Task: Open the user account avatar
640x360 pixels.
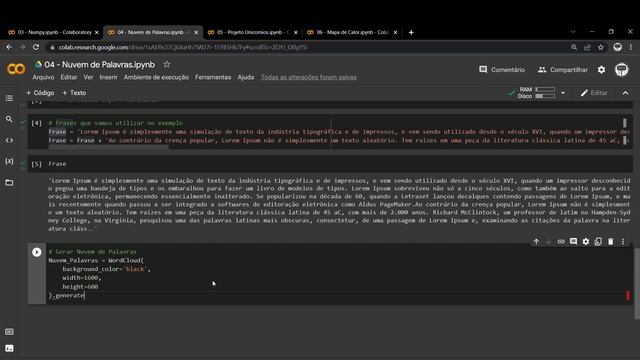Action: 622,70
